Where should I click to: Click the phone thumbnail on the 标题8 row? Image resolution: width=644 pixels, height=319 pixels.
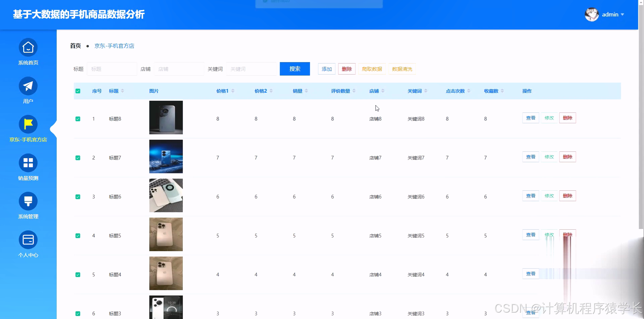(x=166, y=118)
